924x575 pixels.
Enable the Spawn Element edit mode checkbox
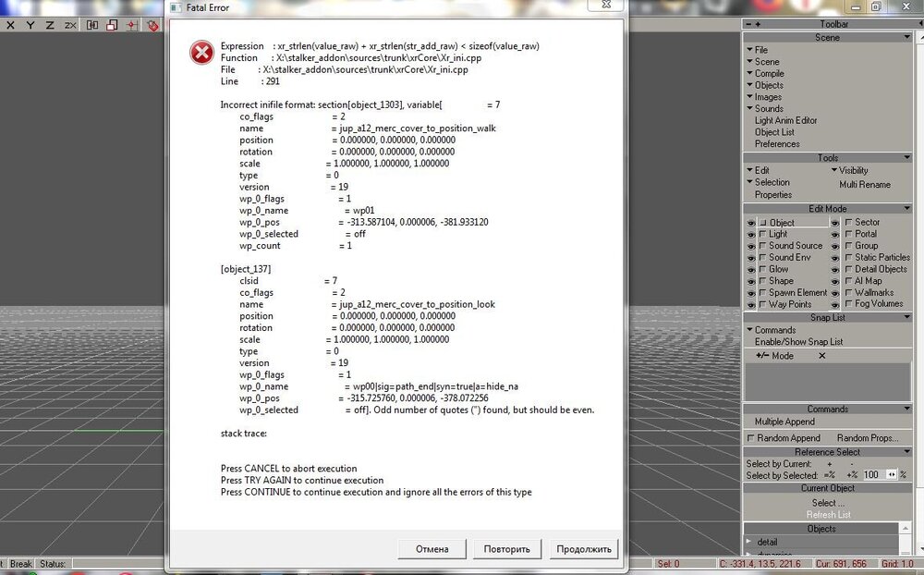click(x=763, y=293)
